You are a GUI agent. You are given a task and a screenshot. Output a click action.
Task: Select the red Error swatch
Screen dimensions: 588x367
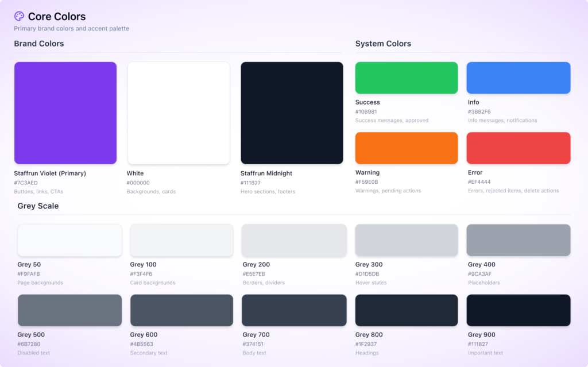[519, 148]
